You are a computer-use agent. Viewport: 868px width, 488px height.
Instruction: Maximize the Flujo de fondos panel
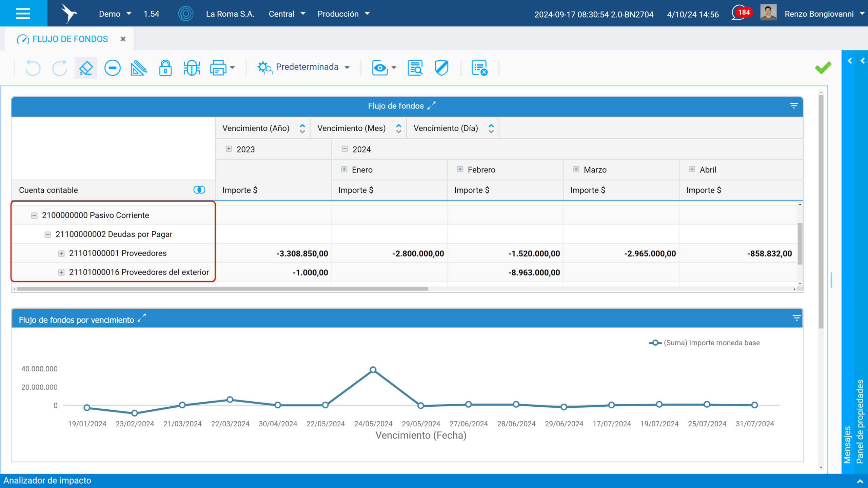tap(432, 106)
